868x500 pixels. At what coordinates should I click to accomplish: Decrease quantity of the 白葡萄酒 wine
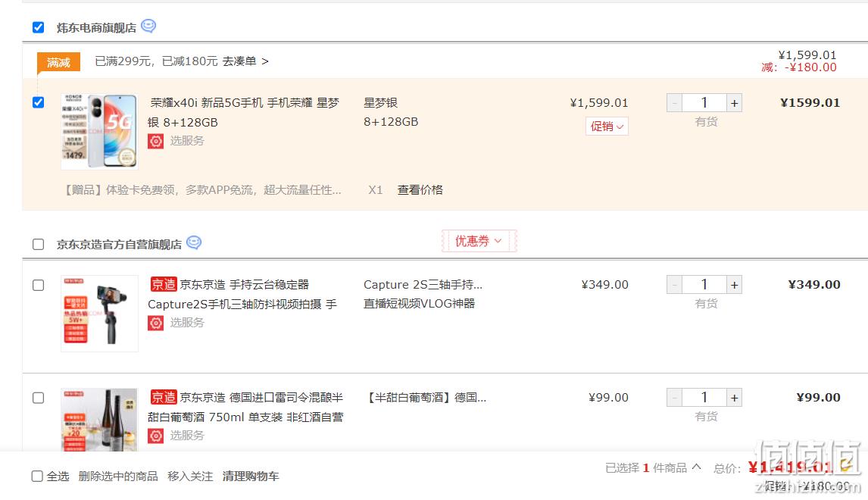(674, 398)
